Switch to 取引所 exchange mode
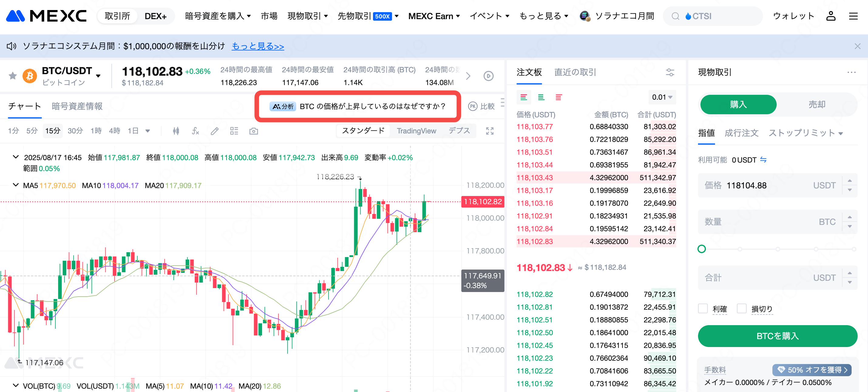868x392 pixels. click(117, 16)
